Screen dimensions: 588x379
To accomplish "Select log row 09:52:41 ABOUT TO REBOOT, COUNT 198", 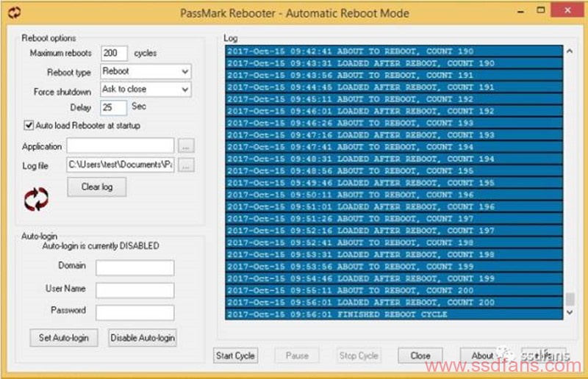I will [394, 243].
